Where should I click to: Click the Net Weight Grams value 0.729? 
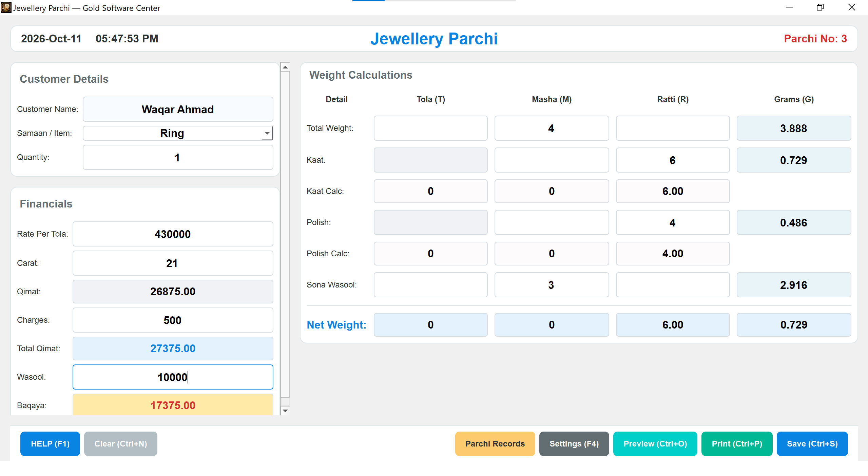tap(794, 325)
